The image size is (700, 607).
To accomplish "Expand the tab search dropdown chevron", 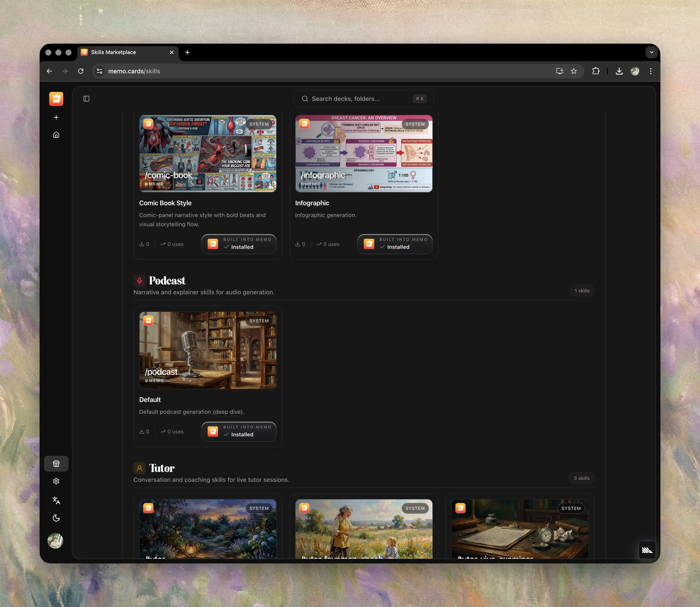I will [651, 52].
